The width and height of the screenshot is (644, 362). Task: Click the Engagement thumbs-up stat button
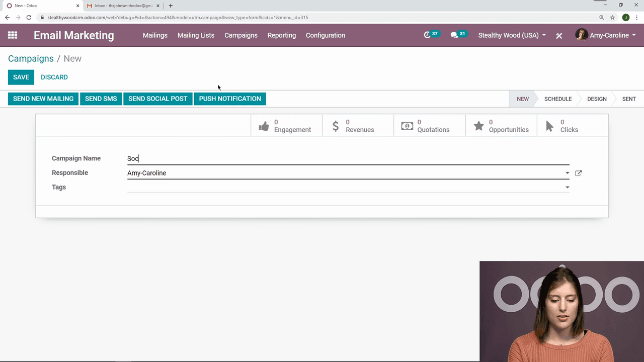[x=286, y=126]
